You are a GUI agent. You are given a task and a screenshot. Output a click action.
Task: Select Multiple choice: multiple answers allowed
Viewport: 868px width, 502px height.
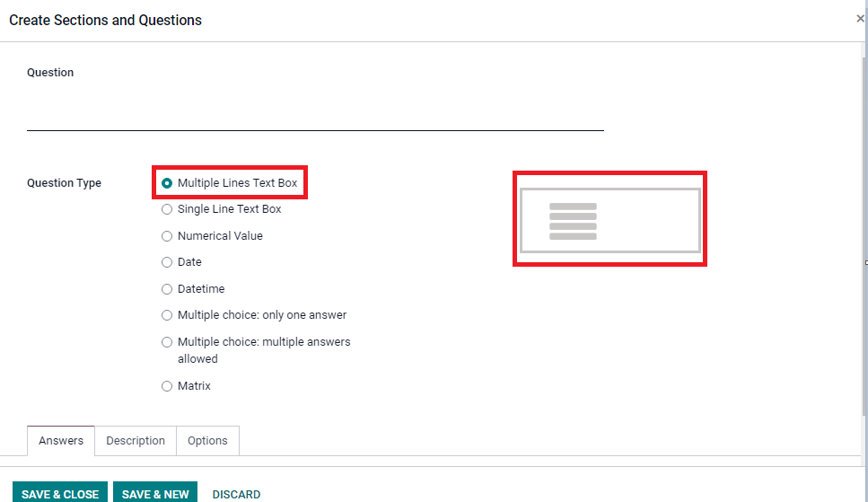point(167,342)
